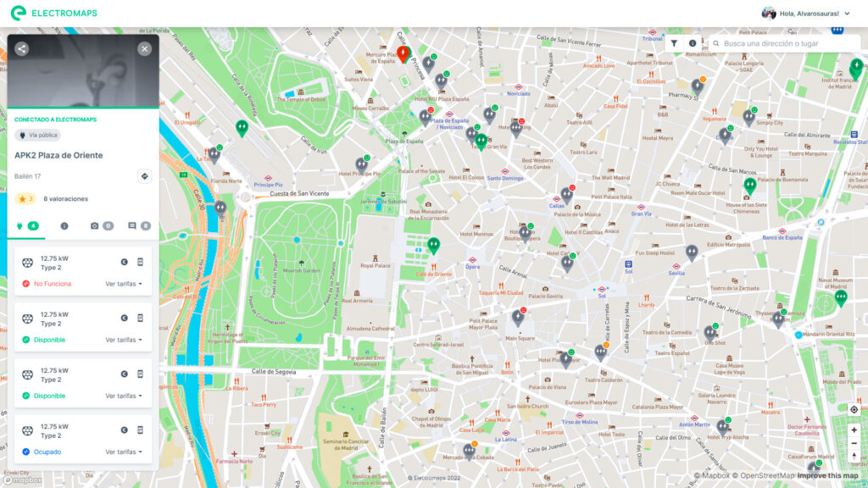Expand Ver tarifas on the Ocupado connector

124,452
